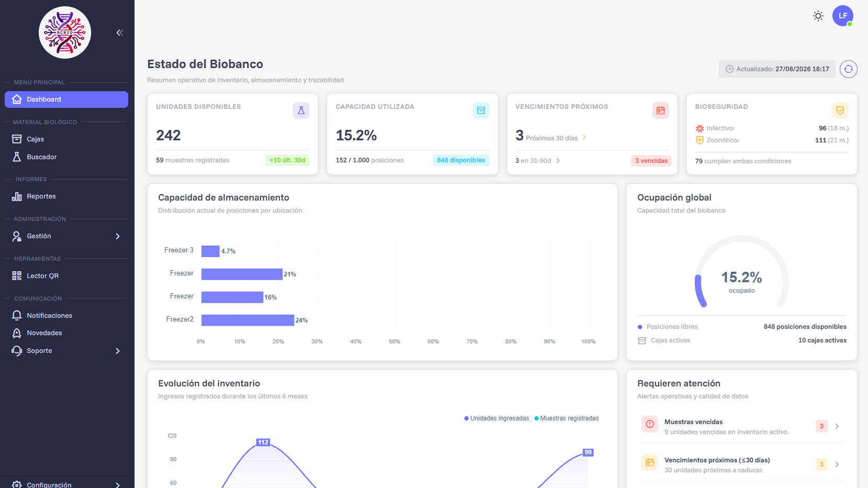The width and height of the screenshot is (868, 488).
Task: Click the 99 data point label
Action: point(588,452)
